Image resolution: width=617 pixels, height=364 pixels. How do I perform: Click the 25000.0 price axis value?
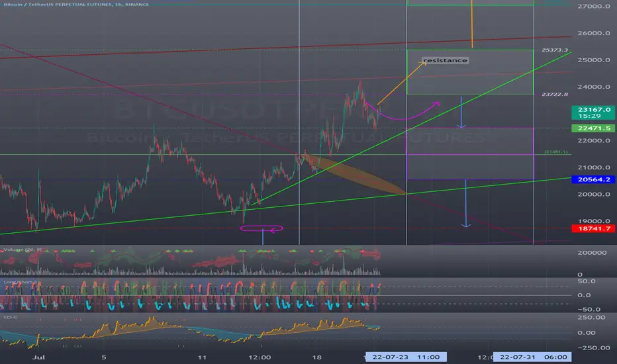coord(594,60)
